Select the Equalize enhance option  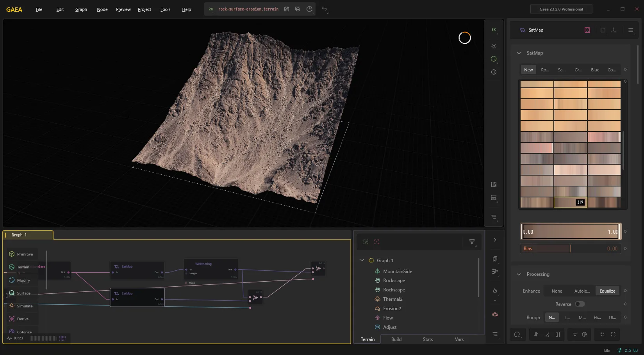(x=607, y=291)
